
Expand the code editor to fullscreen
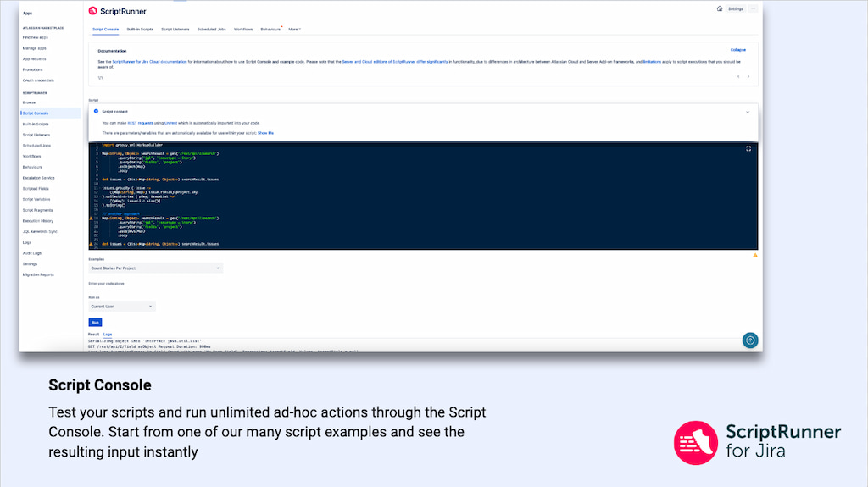point(748,148)
